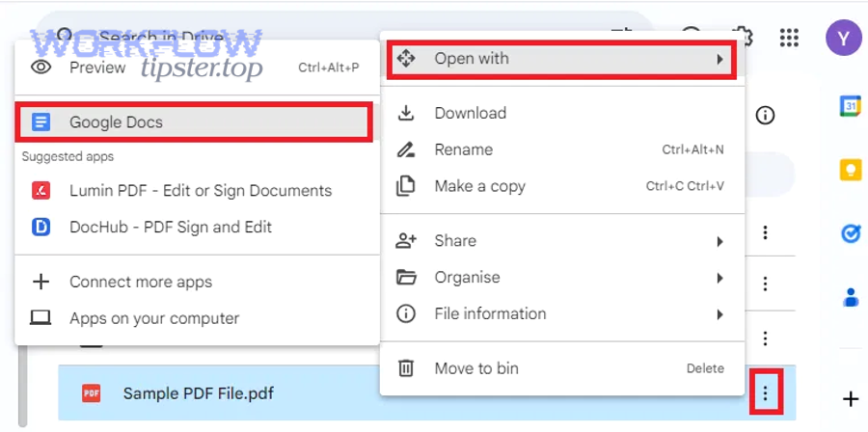Click the plus icon beside Connect more apps

[41, 282]
